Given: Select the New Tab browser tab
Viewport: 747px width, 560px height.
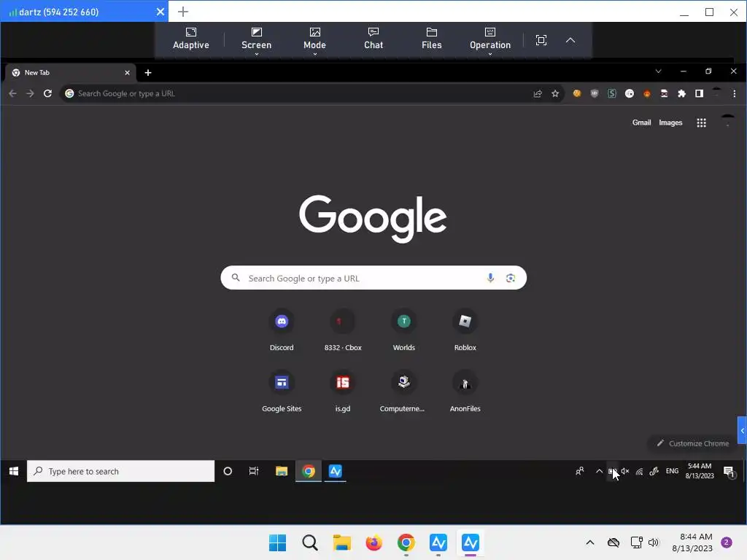Looking at the screenshot, I should [x=71, y=72].
